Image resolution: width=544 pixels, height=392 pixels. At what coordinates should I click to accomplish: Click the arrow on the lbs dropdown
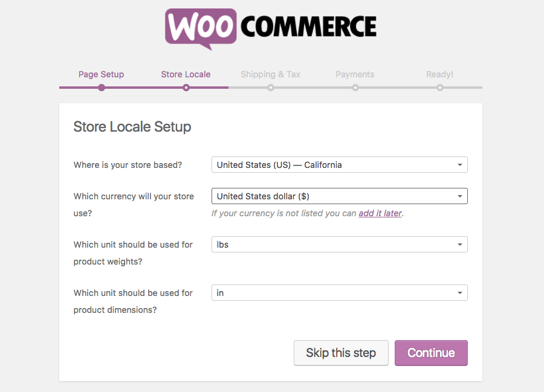point(460,245)
